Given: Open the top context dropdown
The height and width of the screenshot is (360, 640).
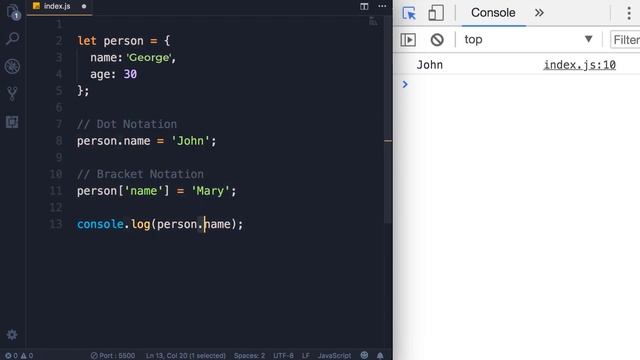Looking at the screenshot, I should tap(528, 40).
